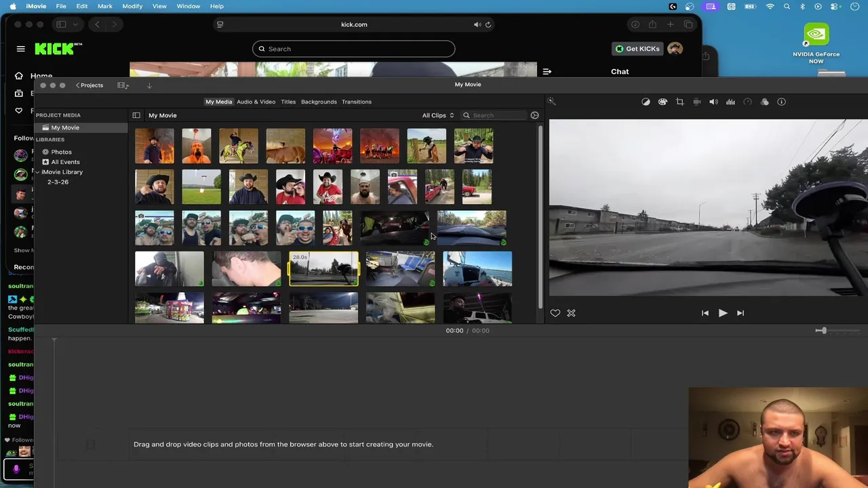Open the All Clips filter dropdown
This screenshot has height=488, width=868.
point(437,115)
